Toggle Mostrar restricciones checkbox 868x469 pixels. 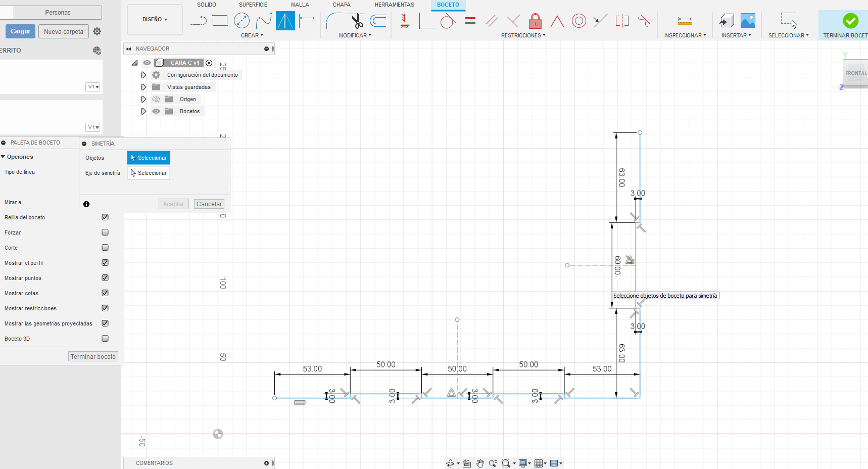click(105, 308)
